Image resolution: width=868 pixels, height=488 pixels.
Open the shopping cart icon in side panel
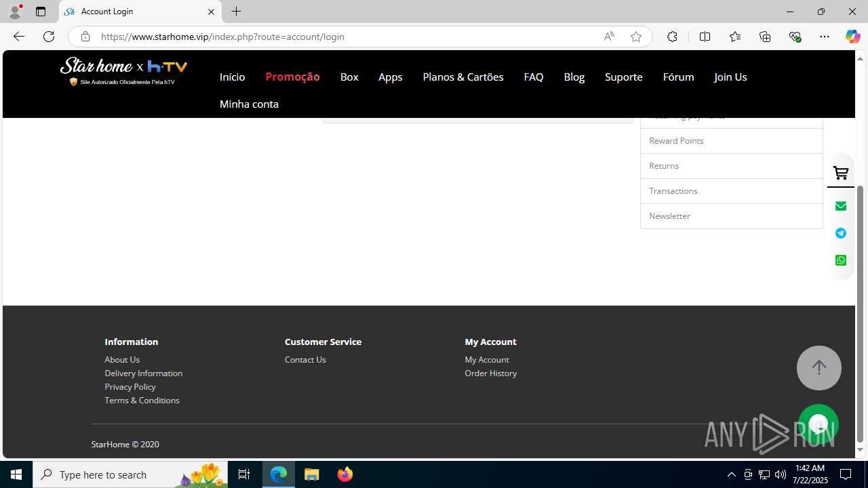841,174
